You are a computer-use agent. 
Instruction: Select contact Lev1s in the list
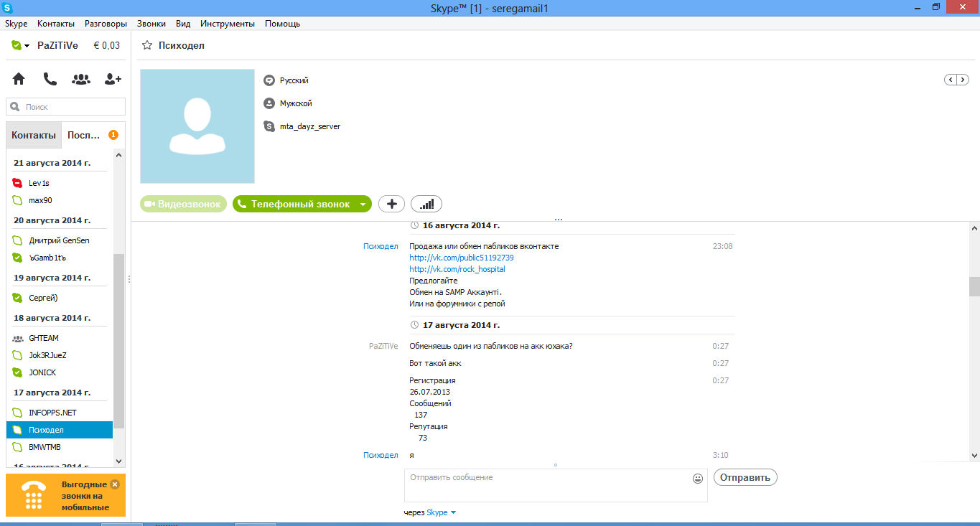click(x=60, y=183)
